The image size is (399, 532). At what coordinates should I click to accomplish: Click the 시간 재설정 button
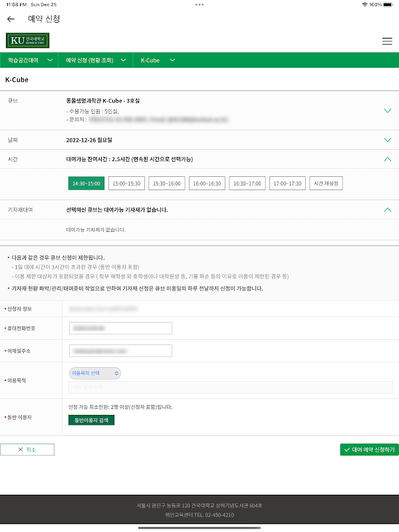coord(327,184)
